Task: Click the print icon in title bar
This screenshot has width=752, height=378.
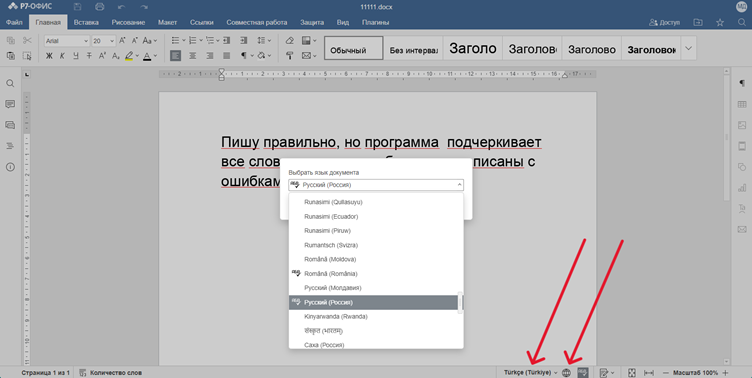Action: pyautogui.click(x=100, y=7)
